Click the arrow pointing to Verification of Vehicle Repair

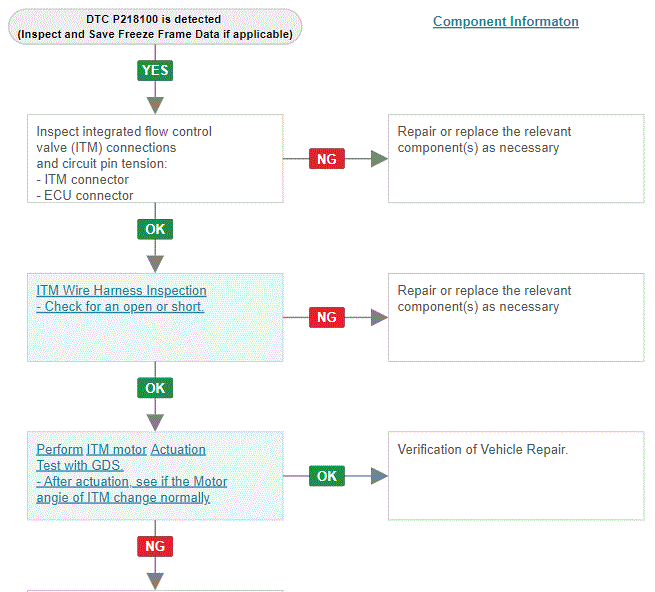tap(379, 476)
